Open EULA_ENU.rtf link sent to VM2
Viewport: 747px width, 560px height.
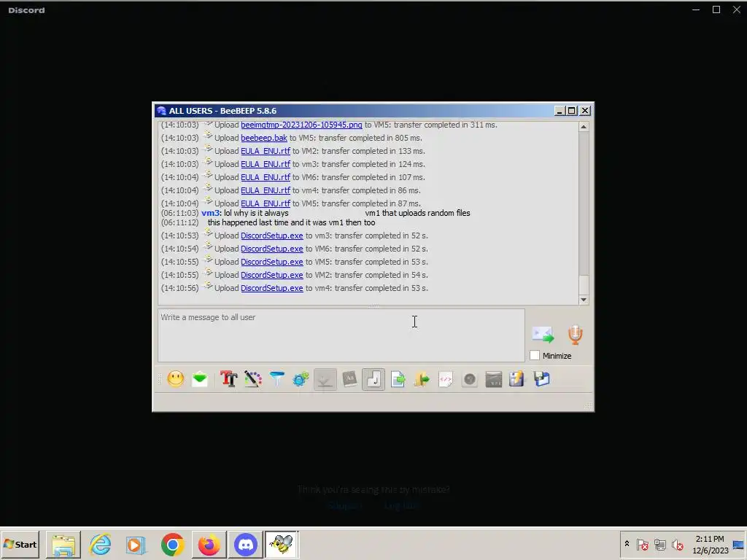pyautogui.click(x=266, y=151)
